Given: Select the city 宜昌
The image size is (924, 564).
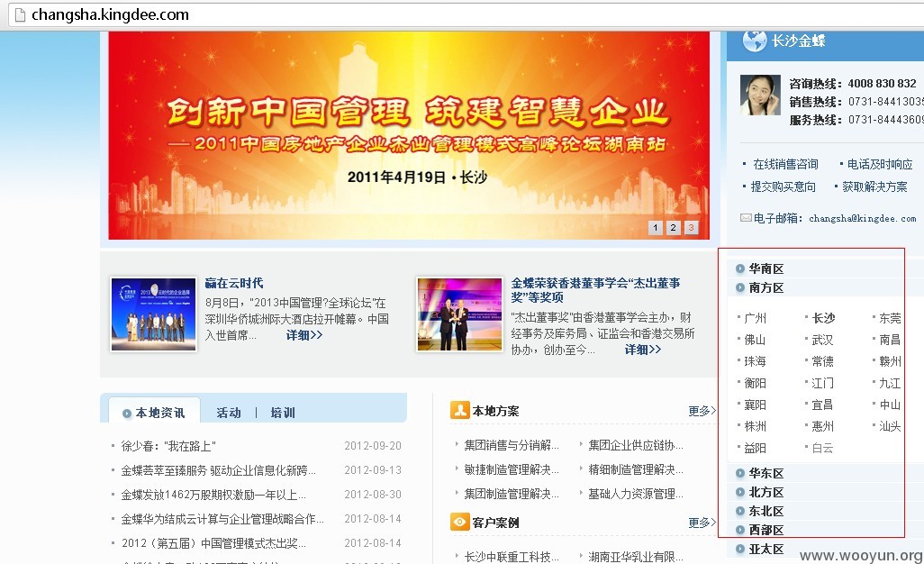Looking at the screenshot, I should point(822,405).
